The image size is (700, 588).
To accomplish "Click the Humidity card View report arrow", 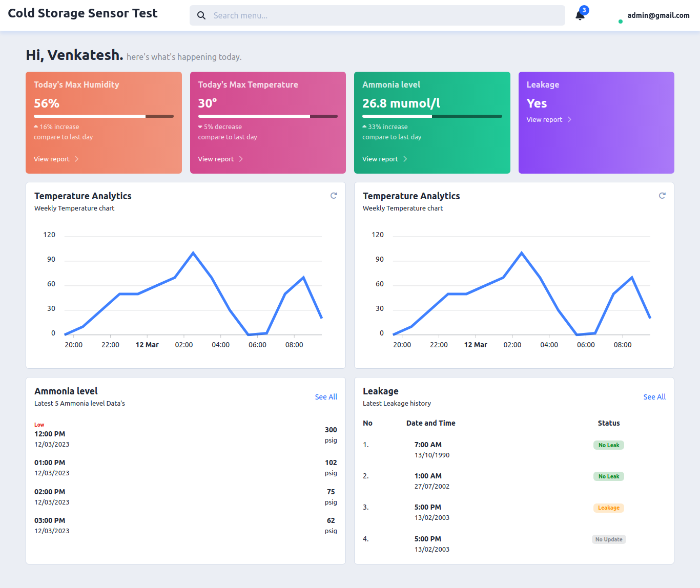I will pos(77,159).
